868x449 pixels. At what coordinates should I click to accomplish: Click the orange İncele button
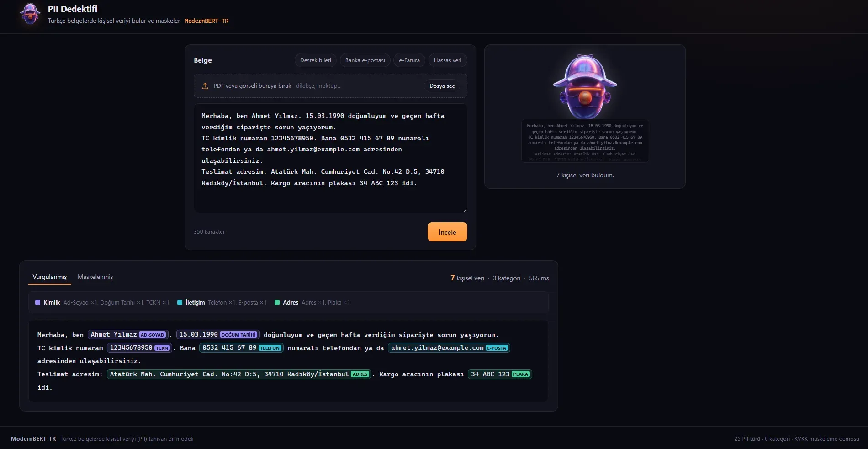[x=447, y=232]
